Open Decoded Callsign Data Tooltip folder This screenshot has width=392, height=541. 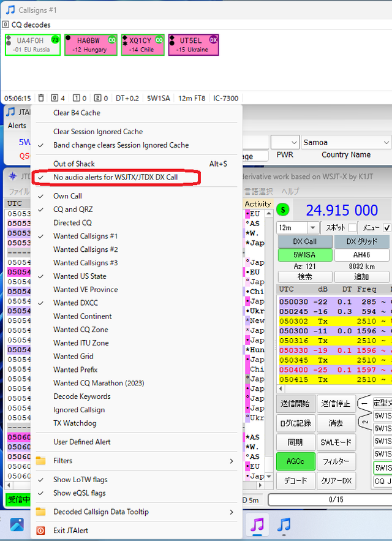pyautogui.click(x=137, y=512)
